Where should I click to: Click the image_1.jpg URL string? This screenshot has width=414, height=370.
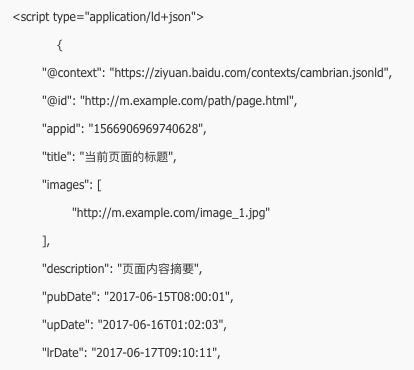tap(171, 213)
